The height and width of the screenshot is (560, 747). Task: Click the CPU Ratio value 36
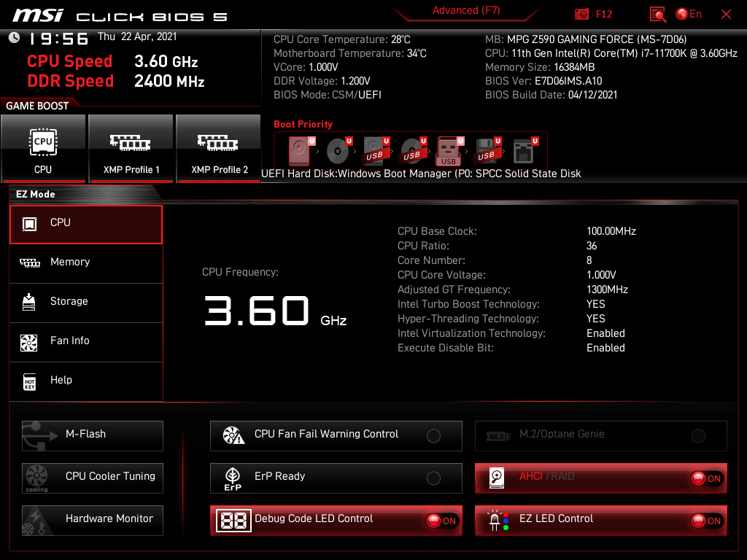[x=592, y=246]
